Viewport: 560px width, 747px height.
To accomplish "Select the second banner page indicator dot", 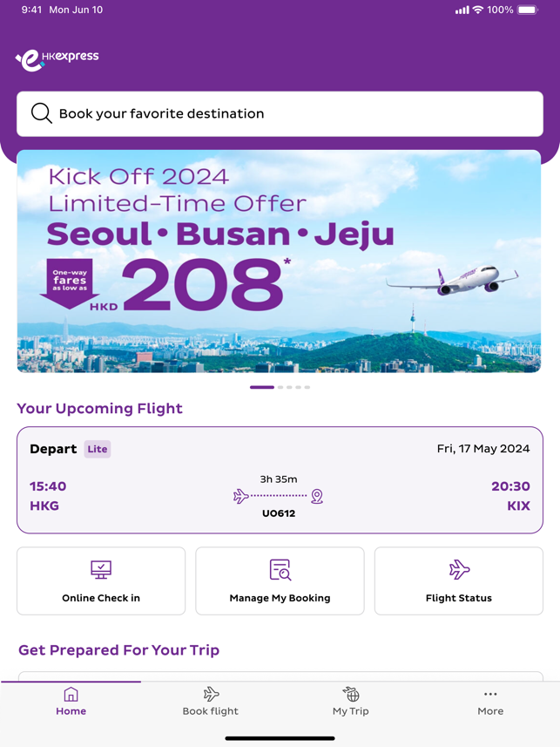I will [280, 387].
